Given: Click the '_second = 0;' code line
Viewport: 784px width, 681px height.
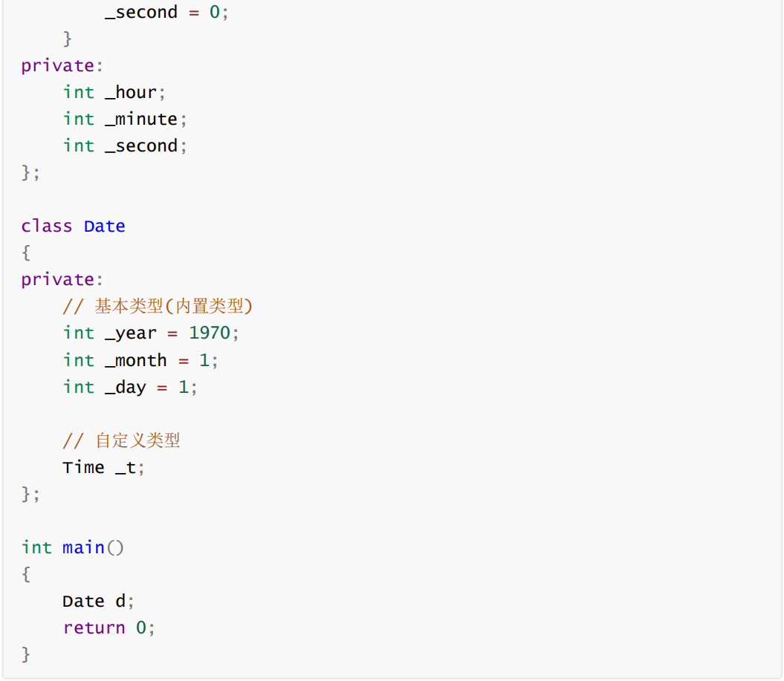Looking at the screenshot, I should point(166,12).
